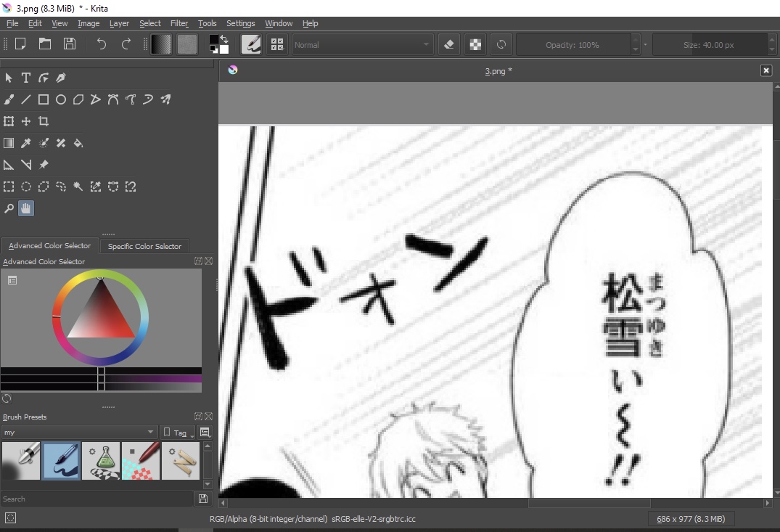
Task: Open the Layer menu
Action: (x=119, y=23)
